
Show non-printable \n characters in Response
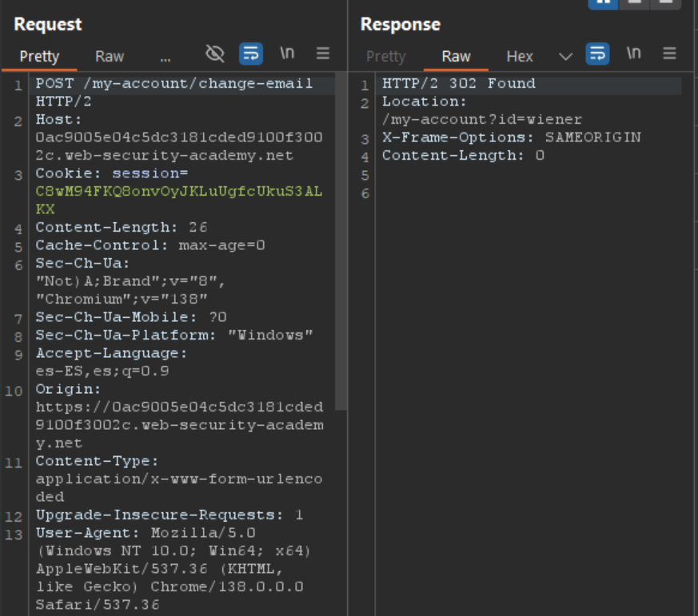[633, 54]
